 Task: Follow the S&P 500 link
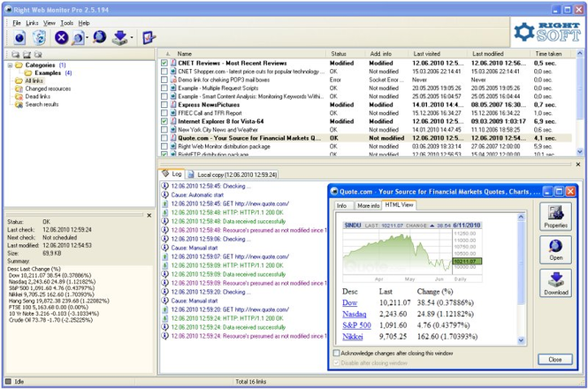pos(356,325)
